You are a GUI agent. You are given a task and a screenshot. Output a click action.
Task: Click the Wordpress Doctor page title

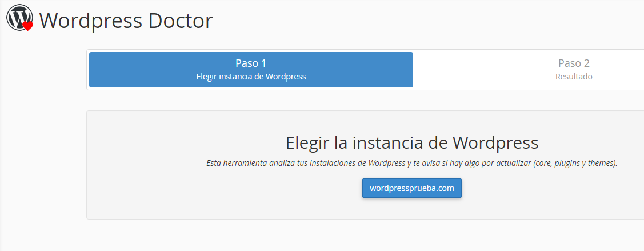pos(126,21)
